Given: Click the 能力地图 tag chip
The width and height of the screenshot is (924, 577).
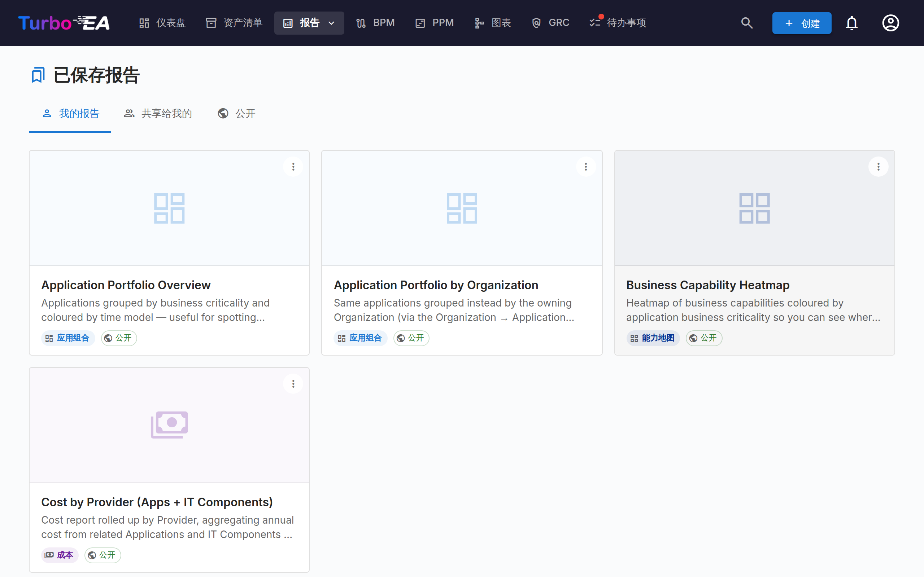Looking at the screenshot, I should coord(653,338).
